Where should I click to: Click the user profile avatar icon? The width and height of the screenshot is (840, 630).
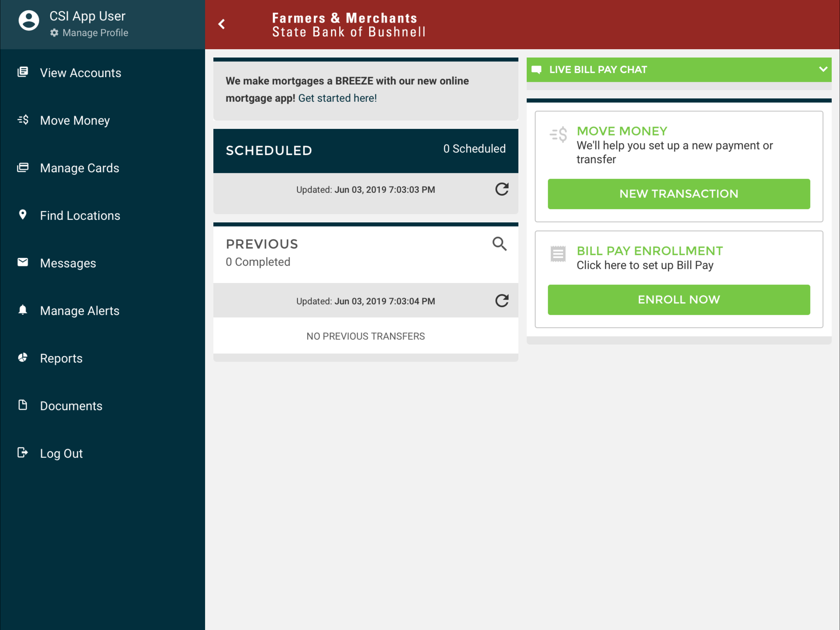[x=29, y=20]
